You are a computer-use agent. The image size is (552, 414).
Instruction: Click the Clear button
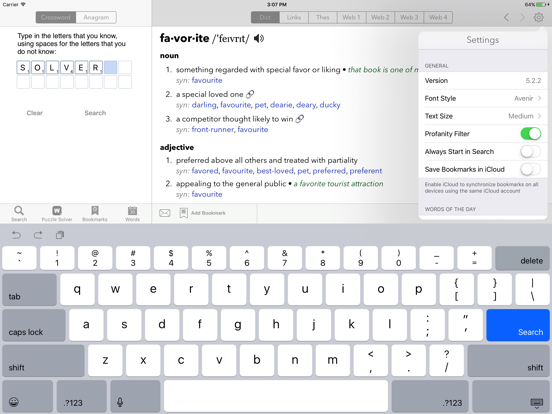tap(34, 113)
